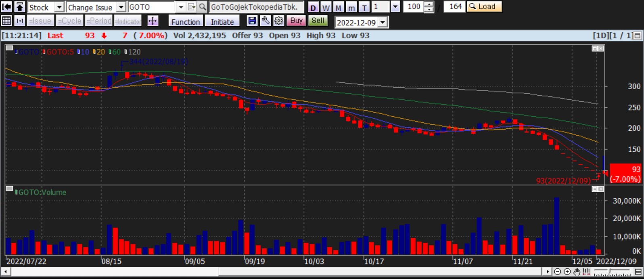Click the total bars field showing 164

tap(455, 7)
